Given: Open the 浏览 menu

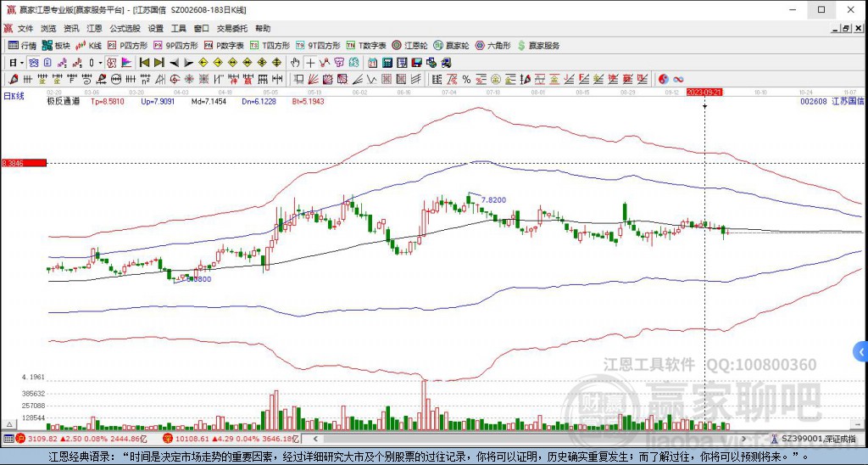Looking at the screenshot, I should [x=48, y=28].
